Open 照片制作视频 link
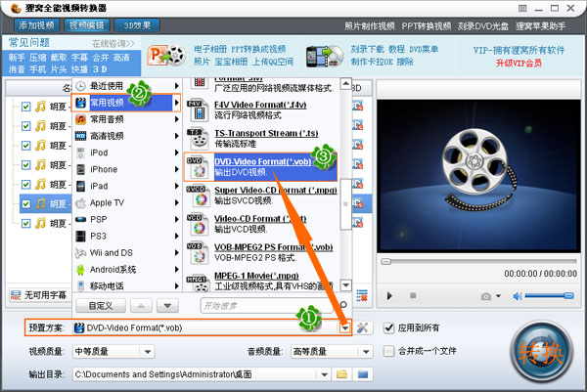This screenshot has width=587, height=392. coord(370,25)
